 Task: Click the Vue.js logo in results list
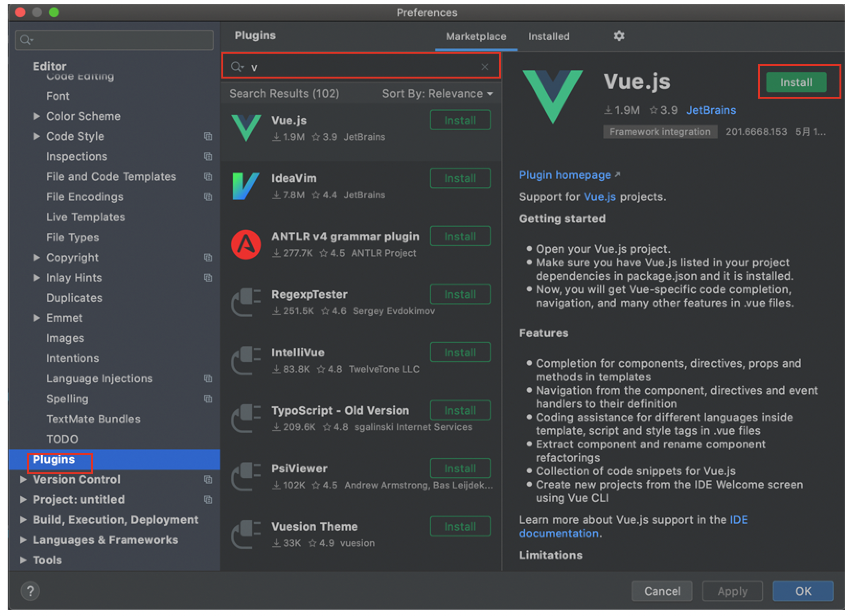click(x=246, y=128)
